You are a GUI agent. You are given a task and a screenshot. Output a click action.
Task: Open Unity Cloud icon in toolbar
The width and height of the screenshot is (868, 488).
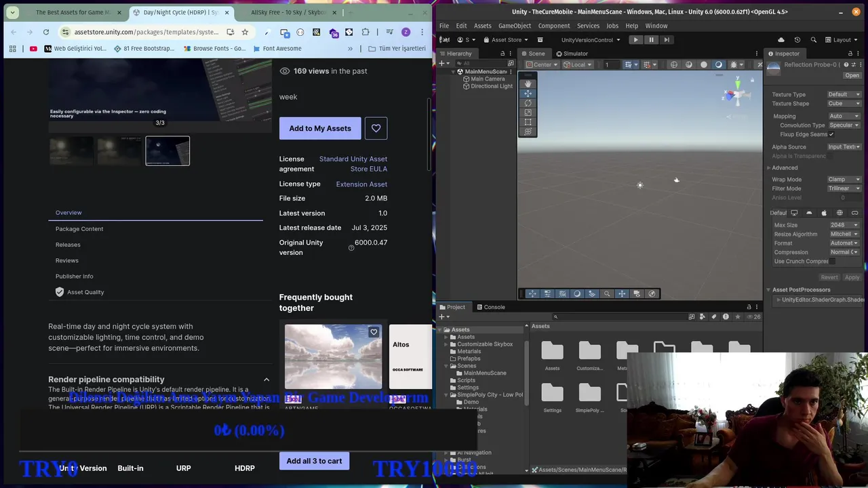pyautogui.click(x=781, y=40)
